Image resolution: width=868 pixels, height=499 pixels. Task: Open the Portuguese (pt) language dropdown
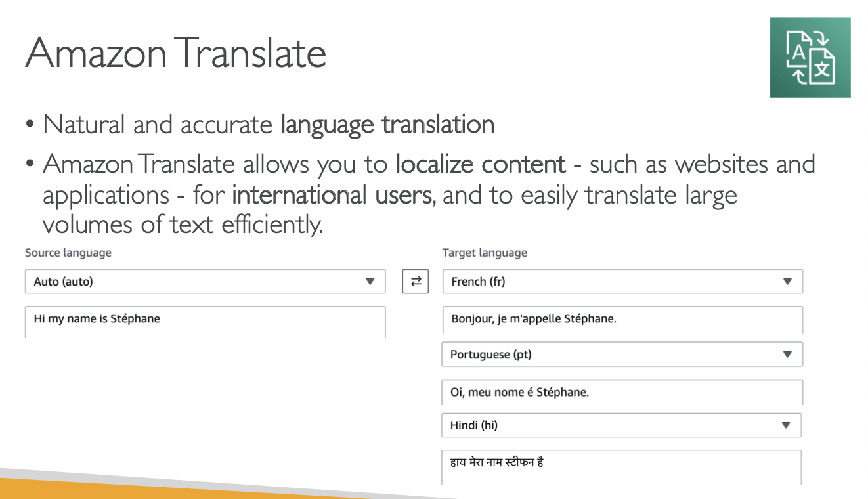click(622, 355)
